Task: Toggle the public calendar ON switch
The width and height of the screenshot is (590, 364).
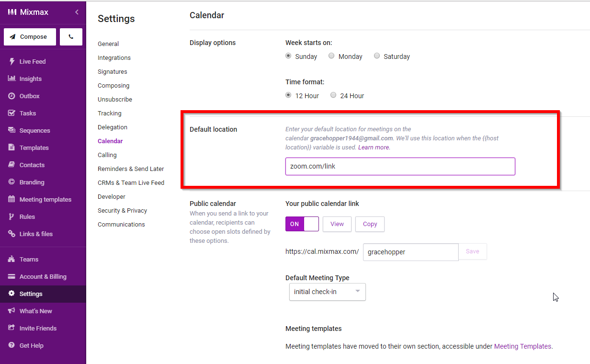Action: tap(302, 224)
